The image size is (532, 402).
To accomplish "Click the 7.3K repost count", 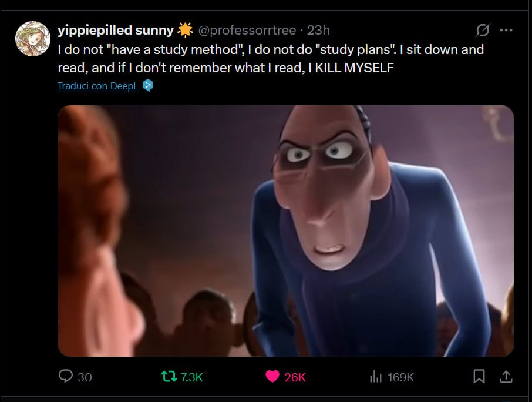I will [191, 377].
